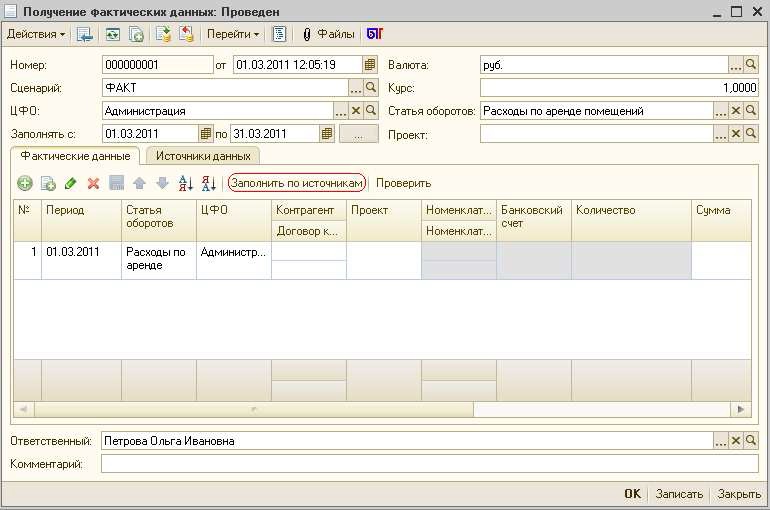Screen dimensions: 770x510
Task: Clear the Проект header field
Action: point(736,134)
